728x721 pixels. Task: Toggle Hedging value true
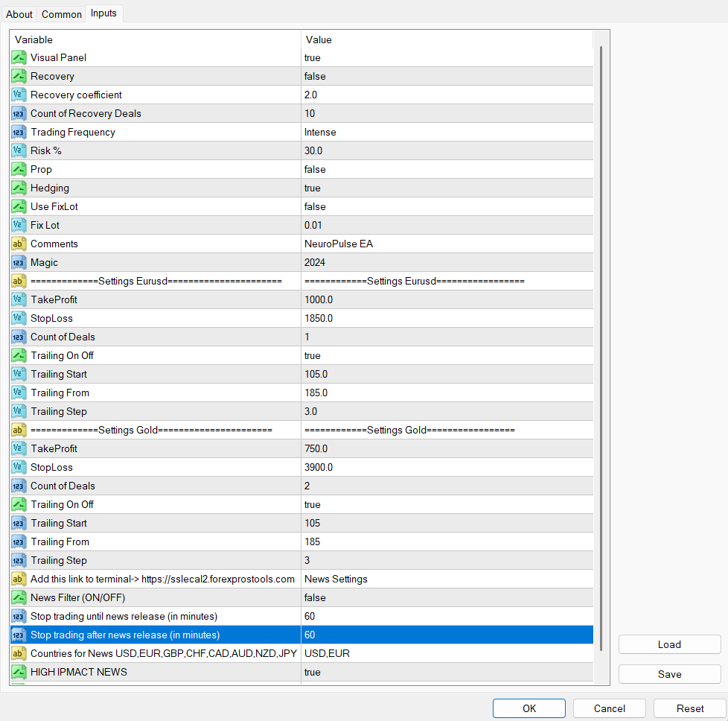(447, 188)
